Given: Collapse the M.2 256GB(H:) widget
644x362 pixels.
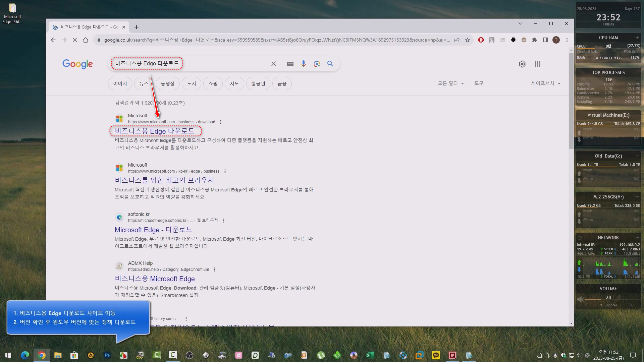Looking at the screenshot, I should [x=637, y=197].
